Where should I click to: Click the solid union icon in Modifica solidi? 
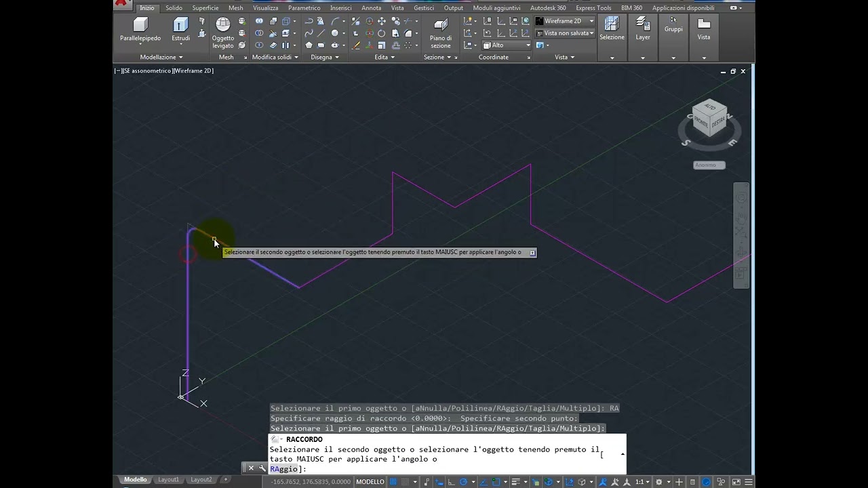(x=260, y=21)
